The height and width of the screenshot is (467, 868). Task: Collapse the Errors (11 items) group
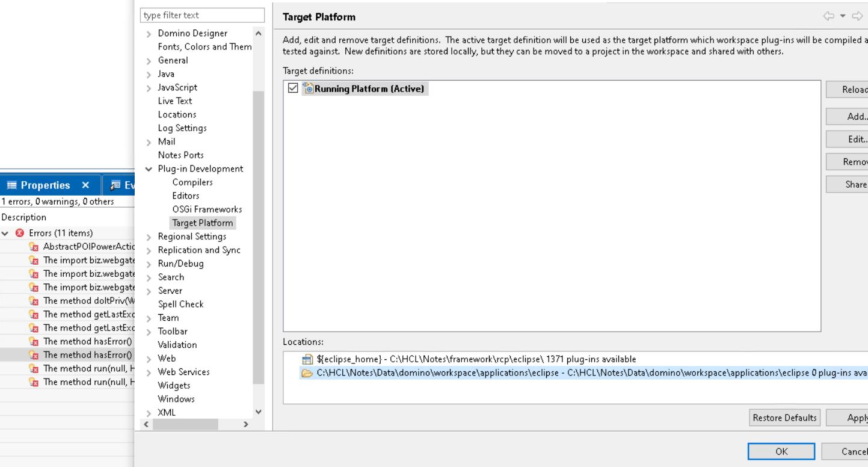pyautogui.click(x=6, y=233)
